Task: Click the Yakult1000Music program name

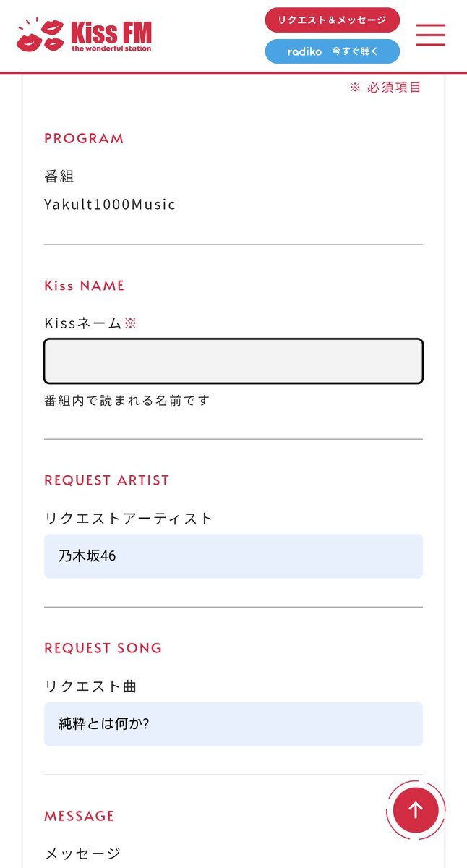Action: pyautogui.click(x=110, y=204)
